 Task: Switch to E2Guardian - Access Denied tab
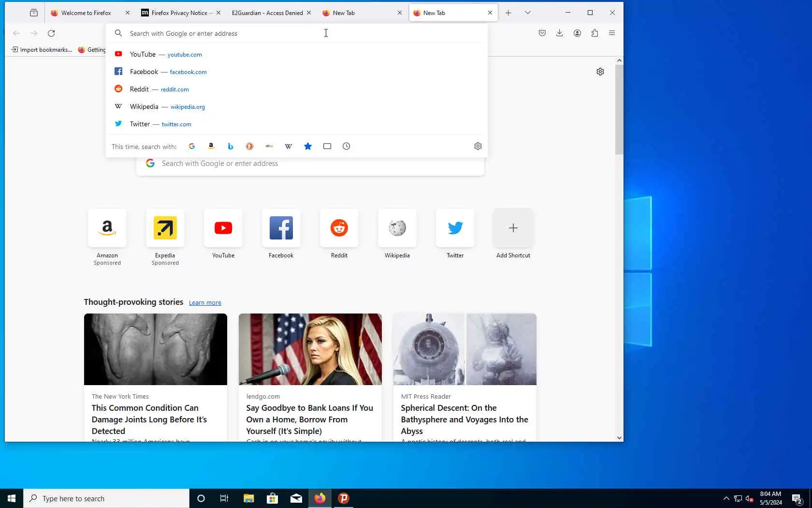tap(267, 13)
